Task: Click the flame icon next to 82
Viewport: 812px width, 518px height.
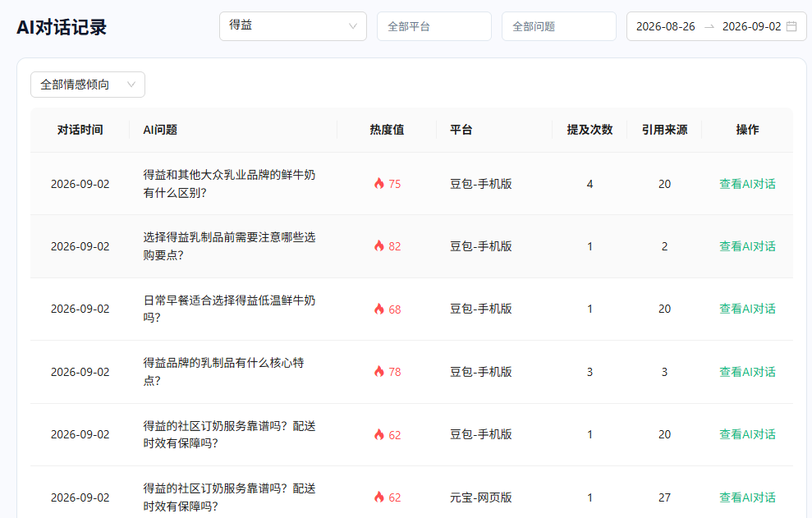Action: click(379, 246)
